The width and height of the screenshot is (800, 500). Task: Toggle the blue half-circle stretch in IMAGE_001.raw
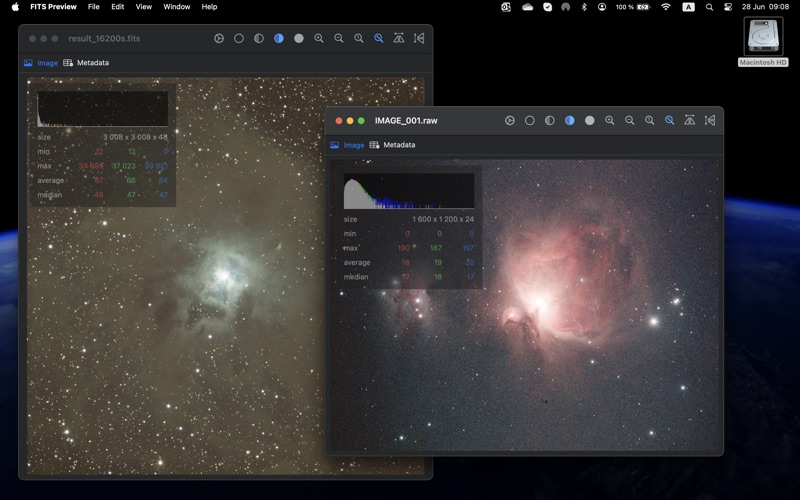[569, 120]
